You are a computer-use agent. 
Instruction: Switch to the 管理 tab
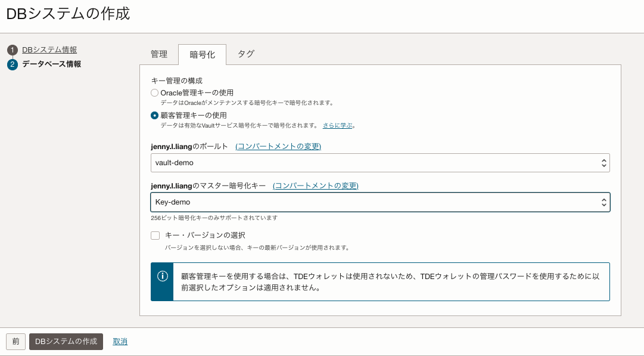159,54
